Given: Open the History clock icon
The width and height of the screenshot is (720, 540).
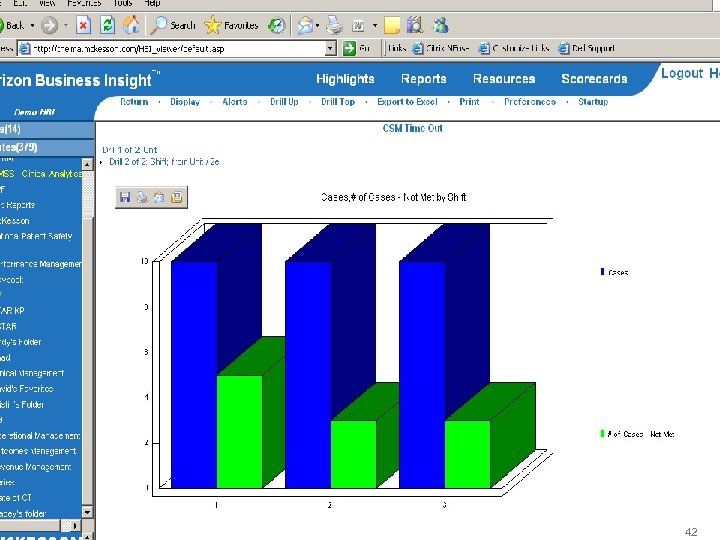Looking at the screenshot, I should pos(276,25).
